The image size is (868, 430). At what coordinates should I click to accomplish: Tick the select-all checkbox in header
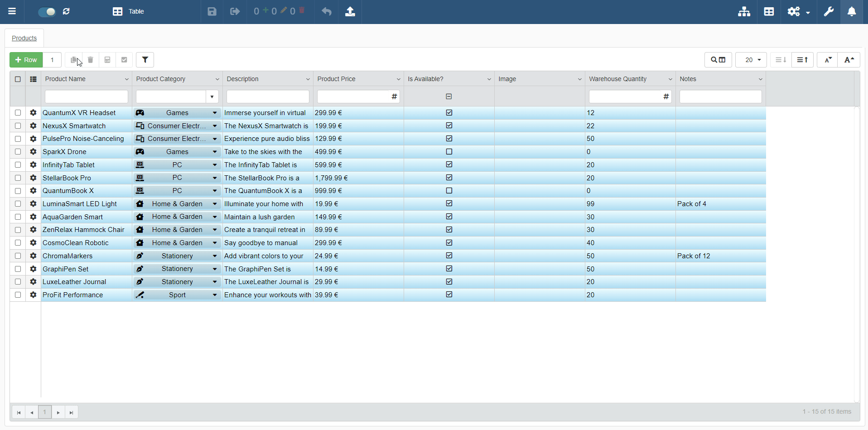point(18,79)
